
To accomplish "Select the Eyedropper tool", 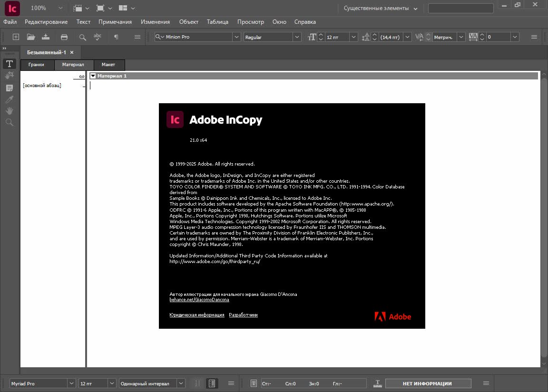I will coord(9,99).
